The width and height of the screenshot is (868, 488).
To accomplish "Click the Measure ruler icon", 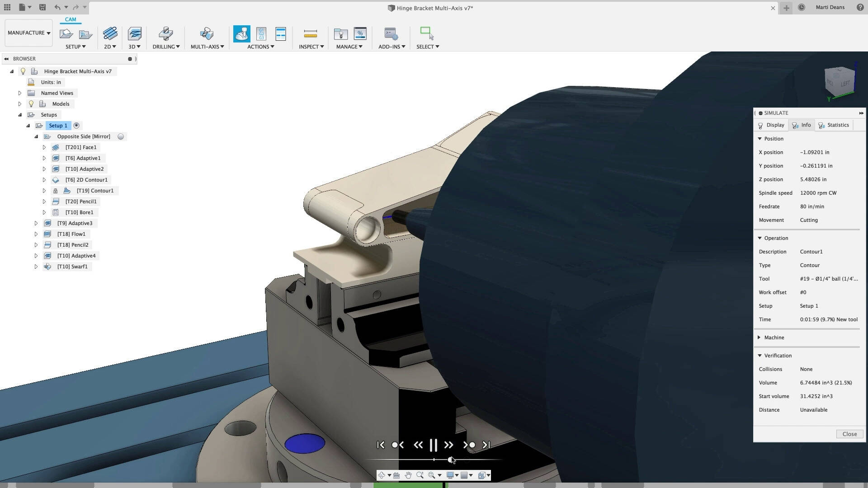I will pyautogui.click(x=310, y=34).
